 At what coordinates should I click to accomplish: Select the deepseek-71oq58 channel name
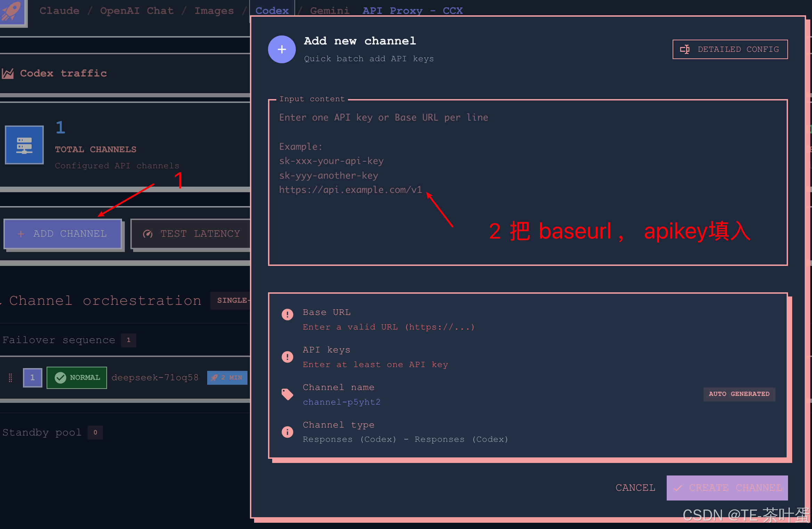155,377
